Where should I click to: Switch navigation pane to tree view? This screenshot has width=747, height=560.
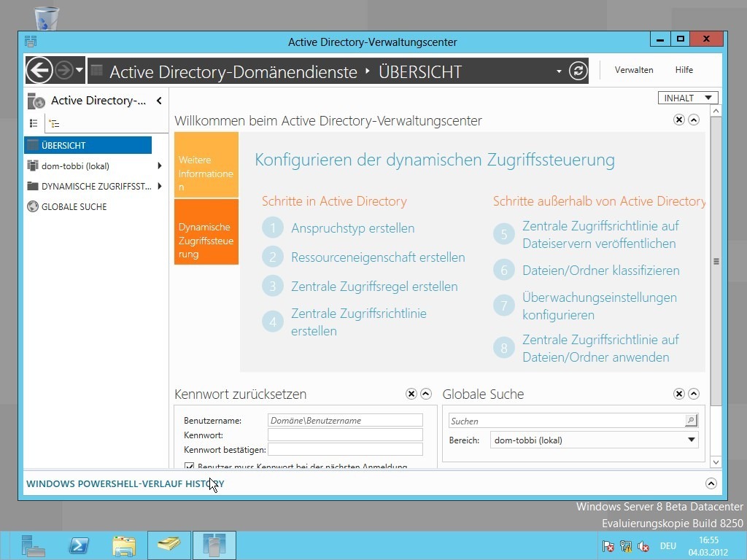(54, 124)
